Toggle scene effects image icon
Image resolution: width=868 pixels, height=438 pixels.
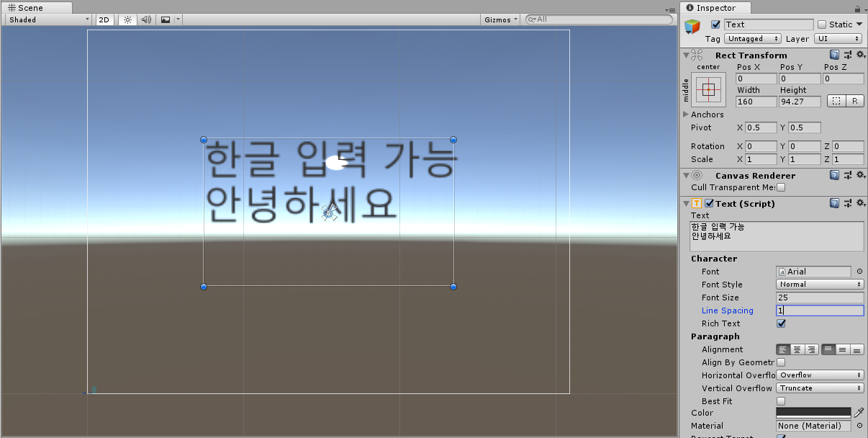coord(166,19)
